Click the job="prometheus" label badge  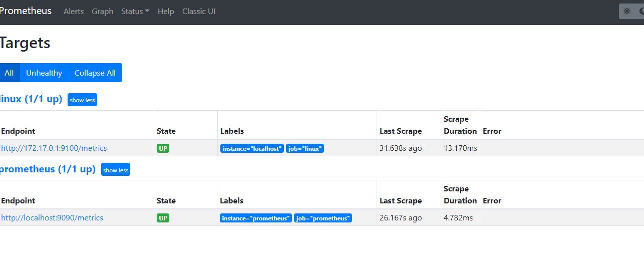323,218
